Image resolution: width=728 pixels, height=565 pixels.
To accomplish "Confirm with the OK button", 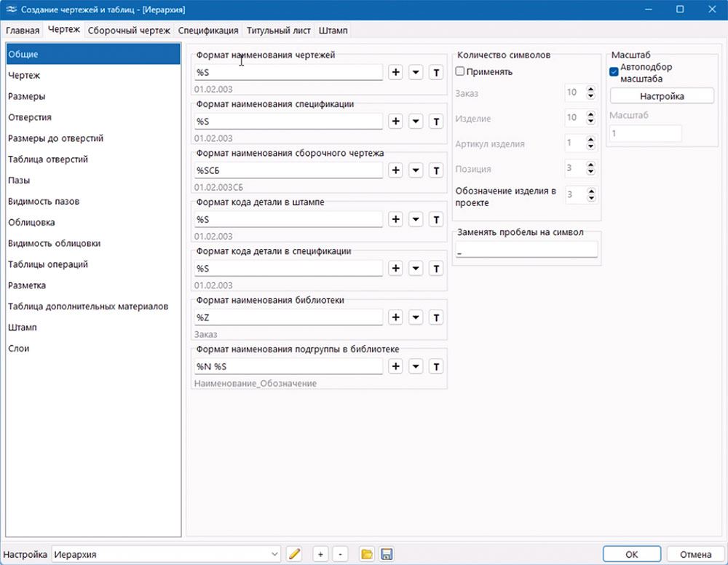I will 632,554.
